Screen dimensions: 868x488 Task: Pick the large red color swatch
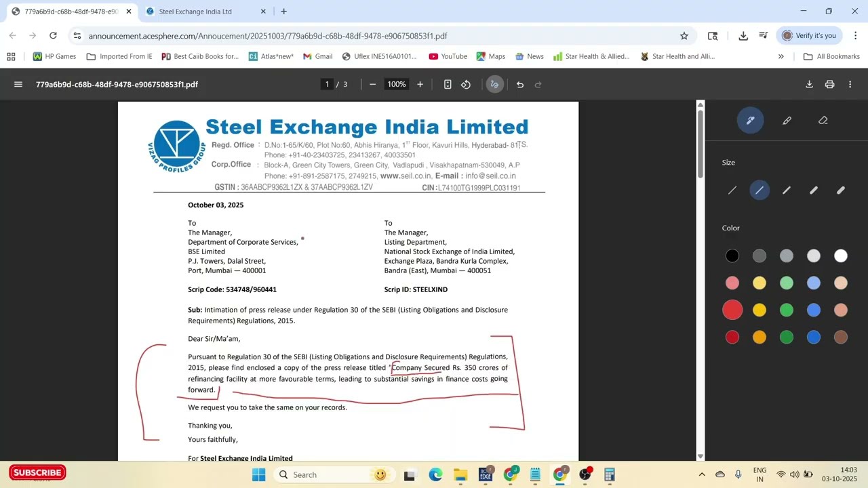[732, 310]
